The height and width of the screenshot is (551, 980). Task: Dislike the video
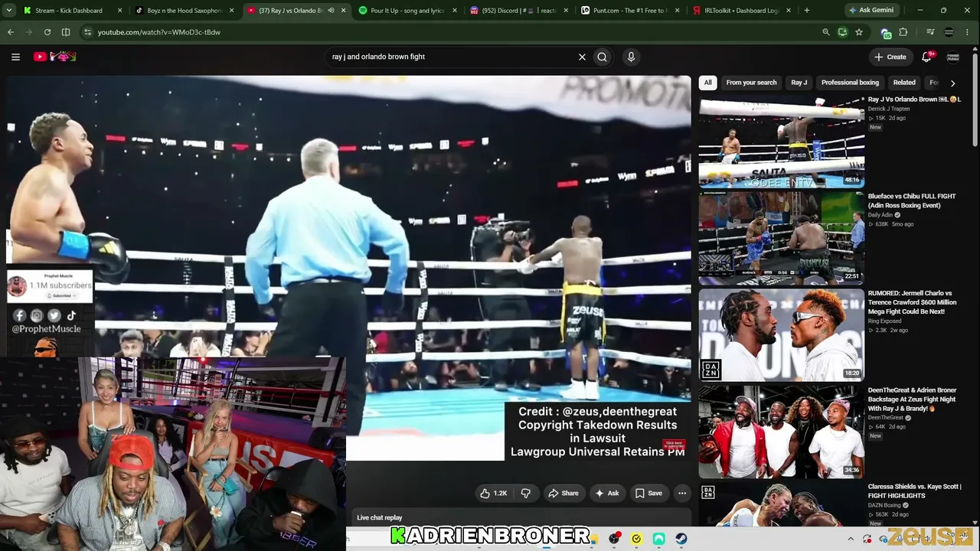[x=526, y=494]
